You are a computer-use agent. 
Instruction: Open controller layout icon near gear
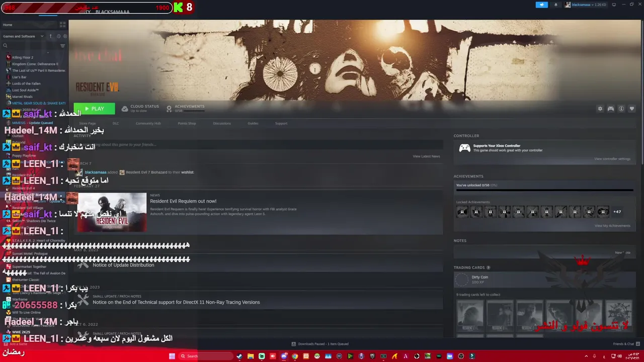610,109
